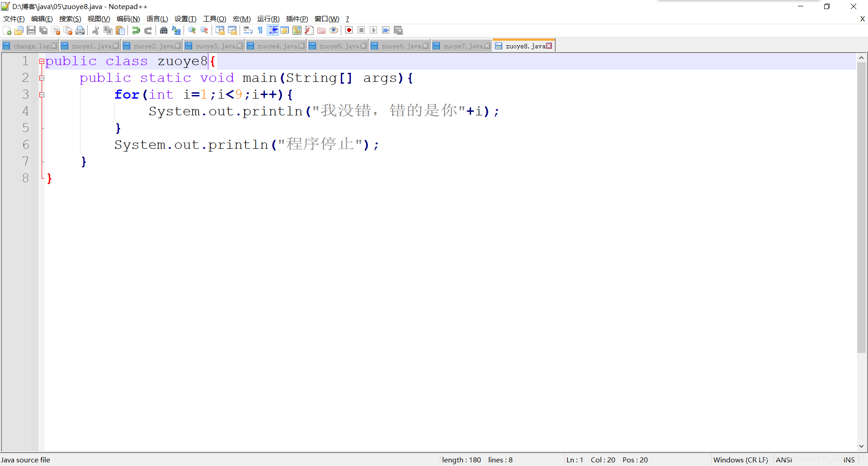This screenshot has height=466, width=868.
Task: Redo the last undone edit
Action: point(148,30)
